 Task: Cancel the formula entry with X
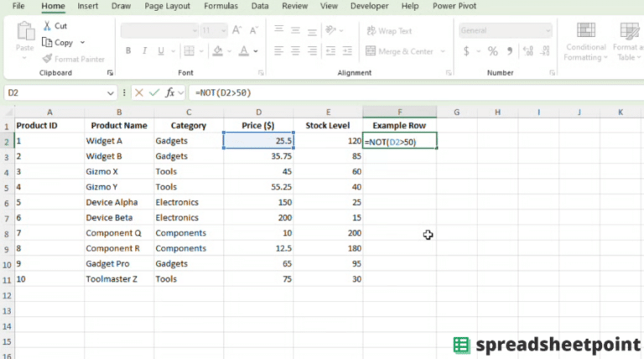[x=139, y=93]
